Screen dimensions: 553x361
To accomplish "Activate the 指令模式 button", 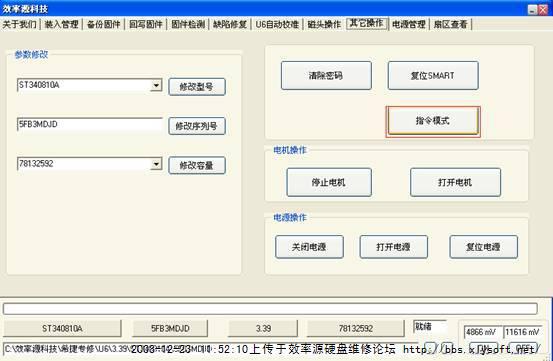I will point(433,121).
